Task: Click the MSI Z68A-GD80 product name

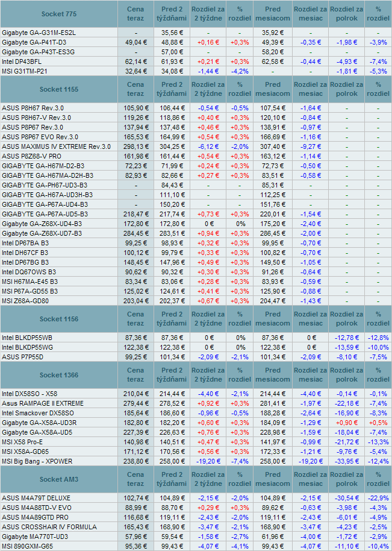Action: (x=25, y=301)
